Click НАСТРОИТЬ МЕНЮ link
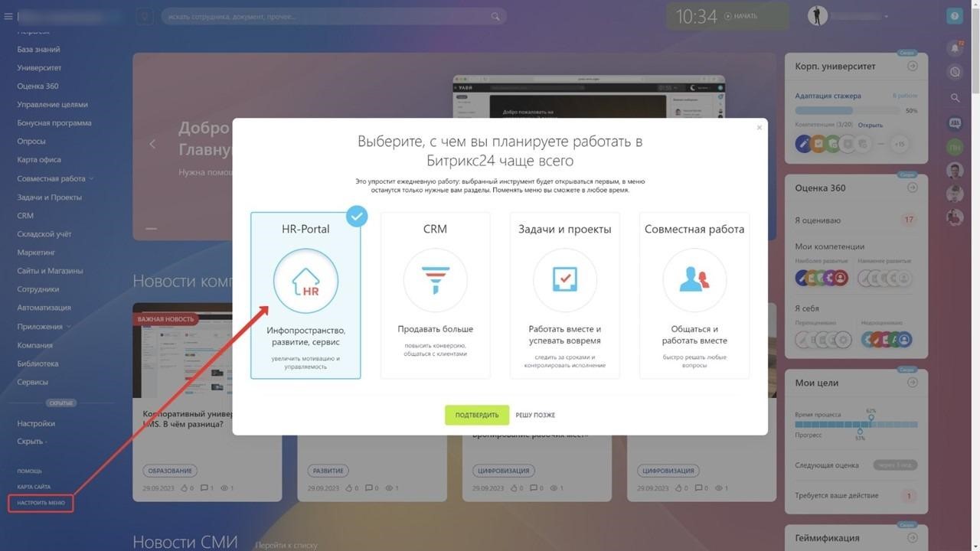 pos(41,503)
